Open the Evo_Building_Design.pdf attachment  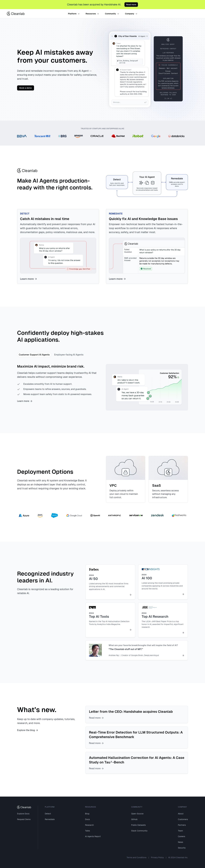tap(129, 62)
